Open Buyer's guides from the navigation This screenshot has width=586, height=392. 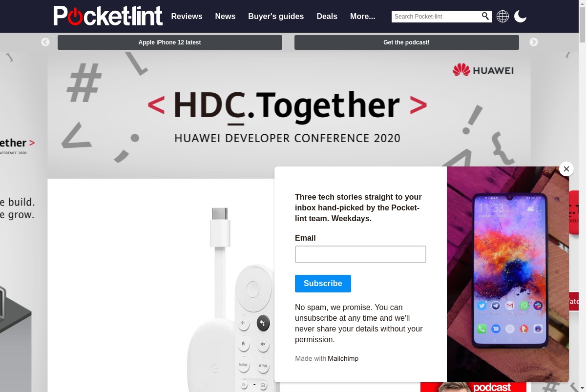tap(276, 16)
